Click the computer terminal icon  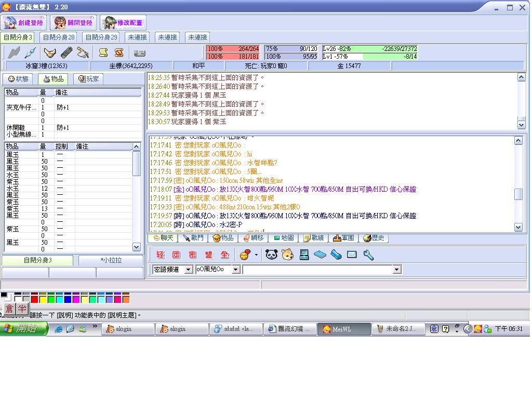coord(304,255)
